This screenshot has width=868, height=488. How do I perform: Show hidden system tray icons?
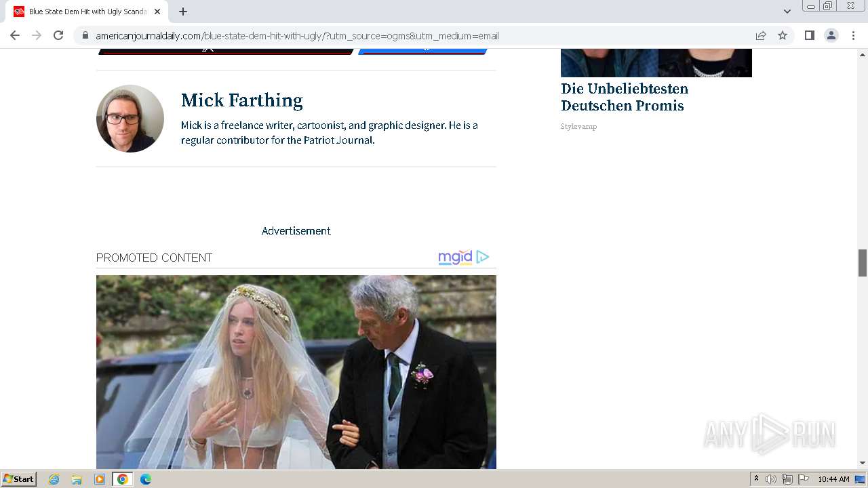(756, 479)
